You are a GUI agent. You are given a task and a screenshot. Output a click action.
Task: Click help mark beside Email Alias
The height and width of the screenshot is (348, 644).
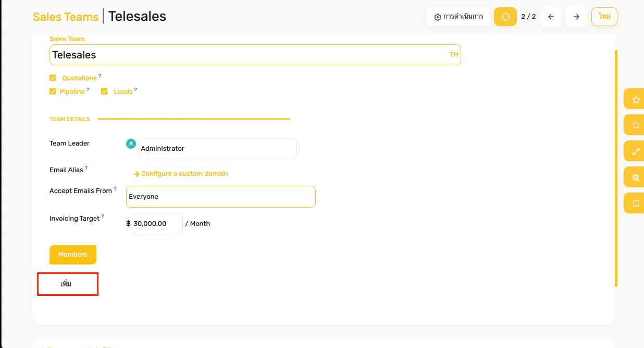point(86,168)
